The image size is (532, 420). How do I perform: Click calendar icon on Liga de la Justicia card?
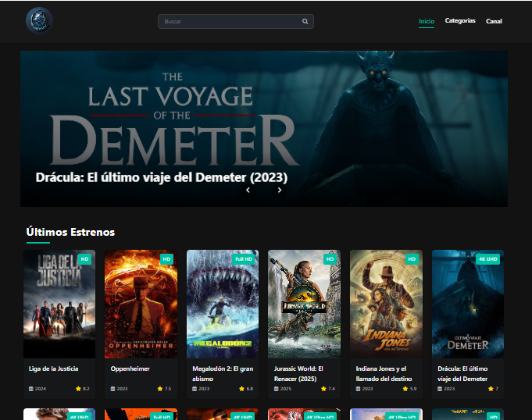coord(31,388)
